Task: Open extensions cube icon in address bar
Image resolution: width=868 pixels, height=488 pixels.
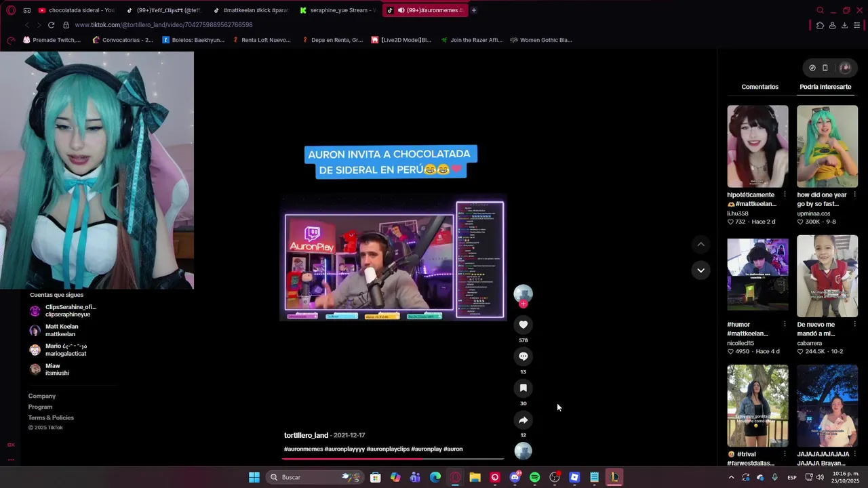Action: tap(820, 25)
